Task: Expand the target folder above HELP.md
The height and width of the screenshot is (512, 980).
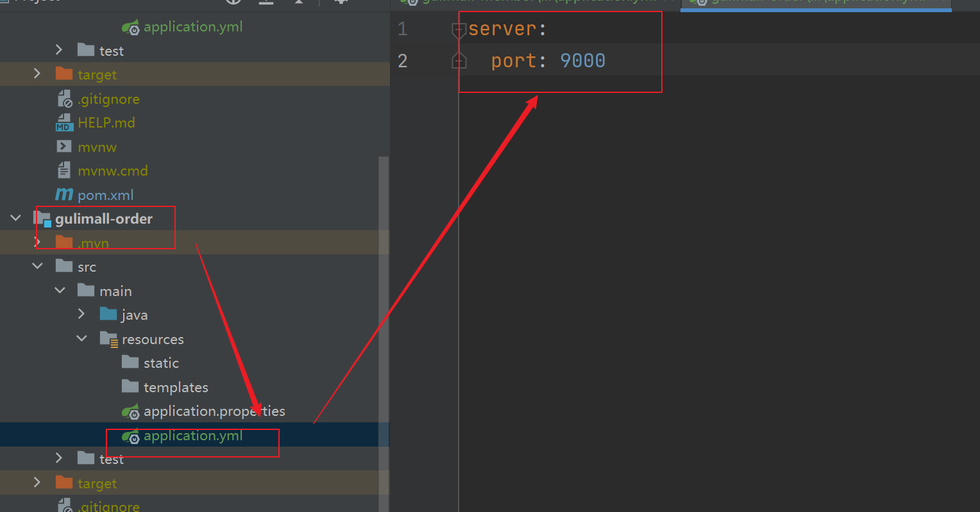Action: click(37, 74)
